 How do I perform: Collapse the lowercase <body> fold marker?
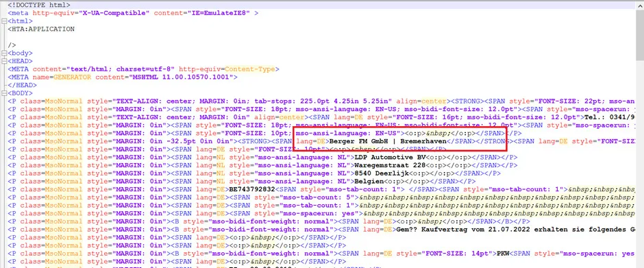[x=3, y=53]
